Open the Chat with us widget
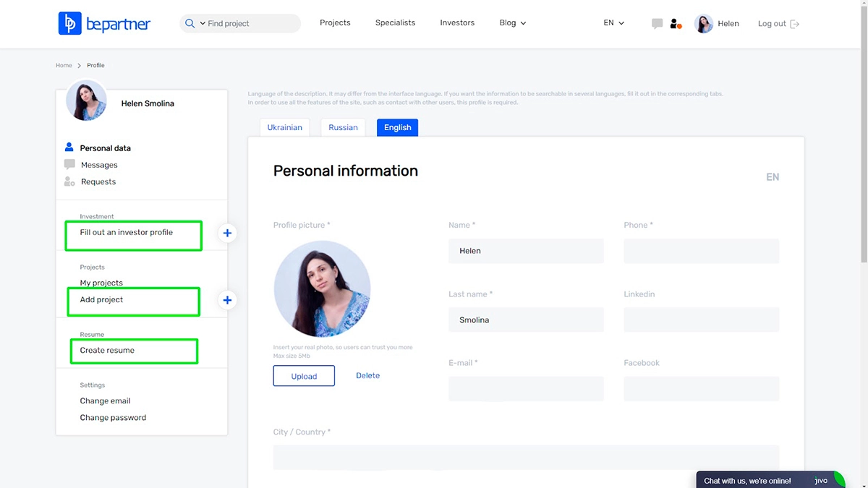This screenshot has height=488, width=868. pos(770,480)
